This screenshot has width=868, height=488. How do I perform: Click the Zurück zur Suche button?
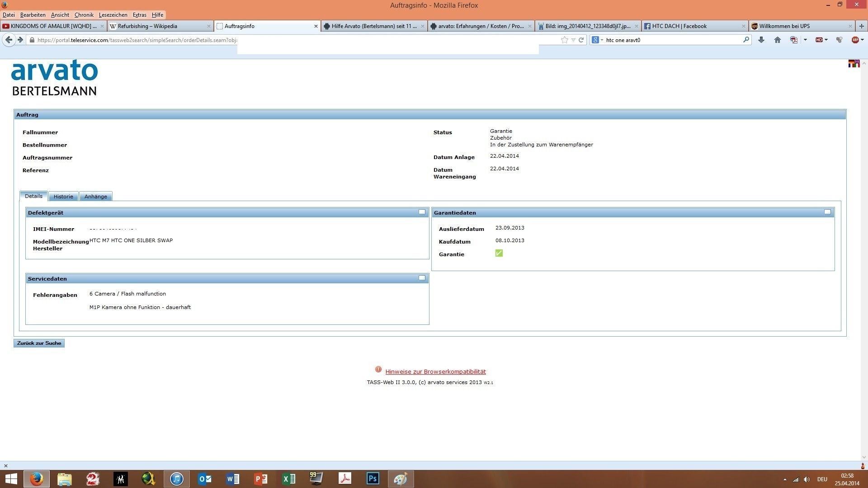point(39,343)
